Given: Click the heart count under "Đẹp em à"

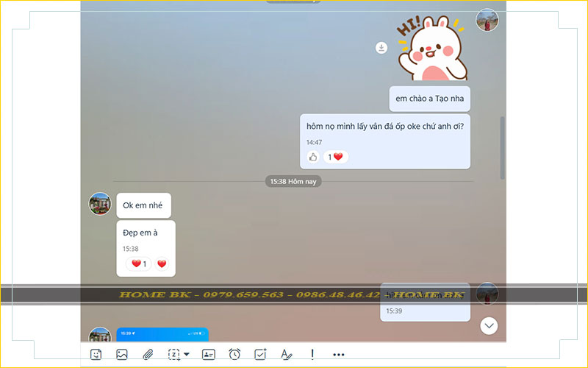Looking at the screenshot, I should (139, 263).
